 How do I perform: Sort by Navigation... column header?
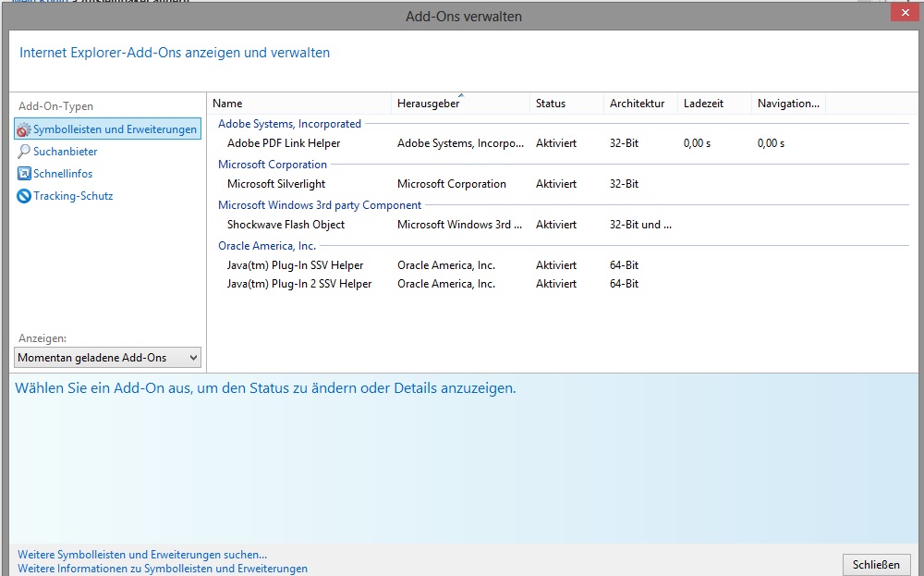[788, 104]
